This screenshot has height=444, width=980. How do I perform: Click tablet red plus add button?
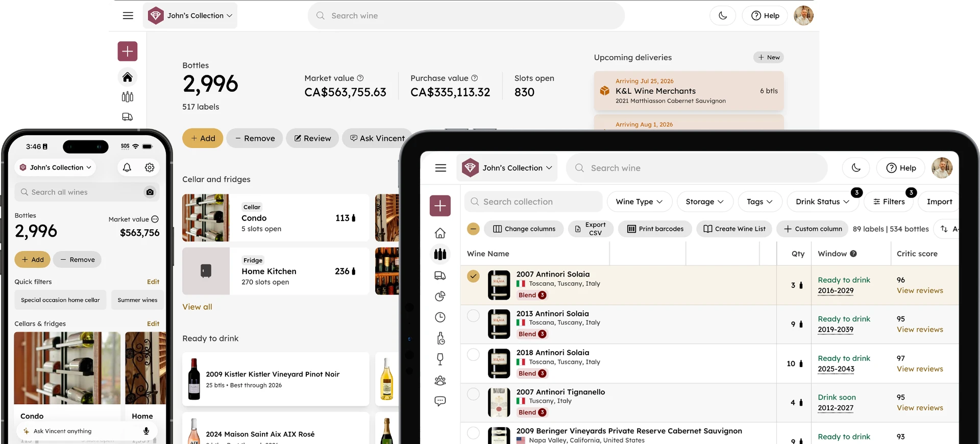coord(440,206)
